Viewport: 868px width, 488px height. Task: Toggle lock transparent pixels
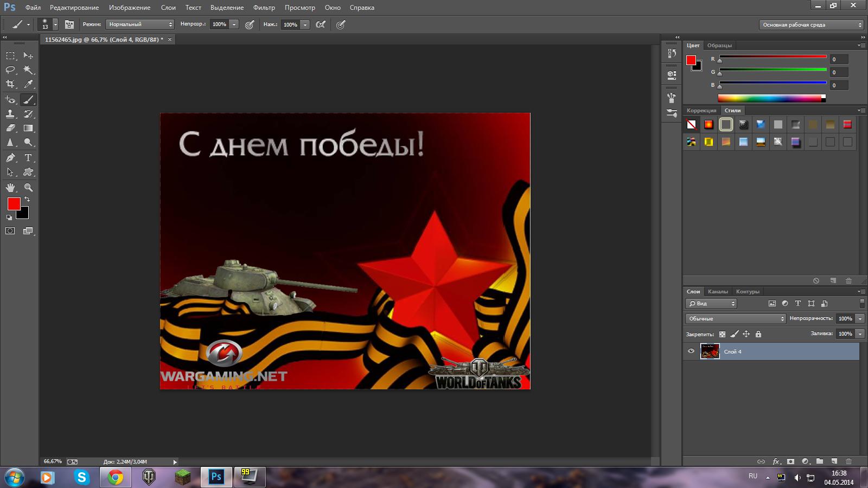722,335
